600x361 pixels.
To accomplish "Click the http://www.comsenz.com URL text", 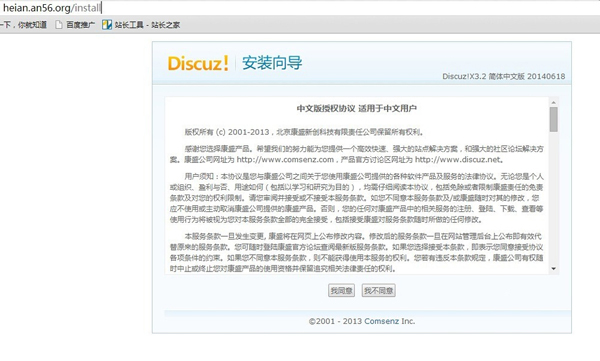I will [285, 160].
